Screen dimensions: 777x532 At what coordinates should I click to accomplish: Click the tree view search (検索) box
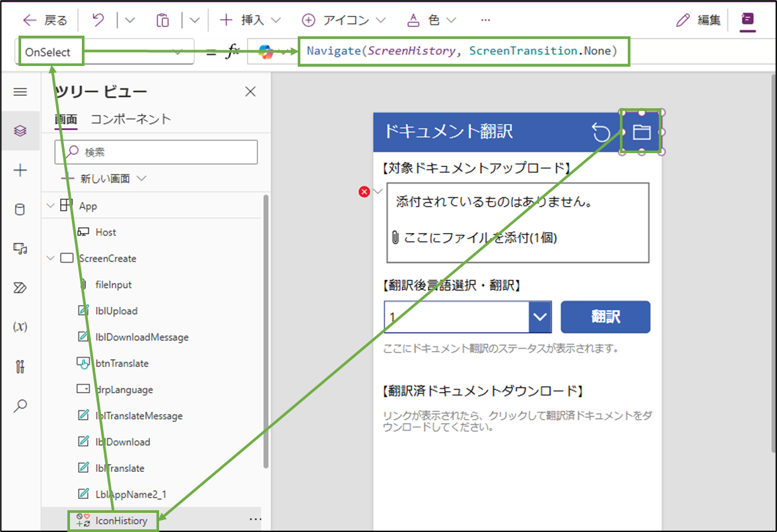(156, 152)
